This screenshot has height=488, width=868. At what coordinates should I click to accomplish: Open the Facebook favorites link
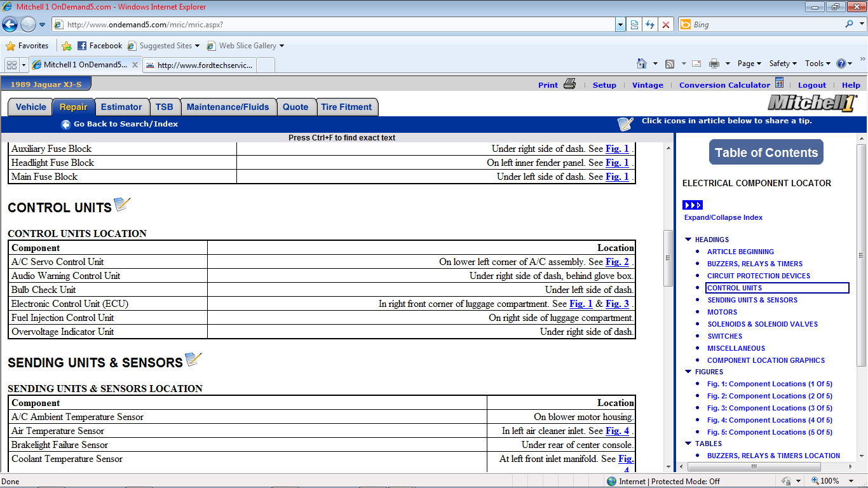point(100,46)
